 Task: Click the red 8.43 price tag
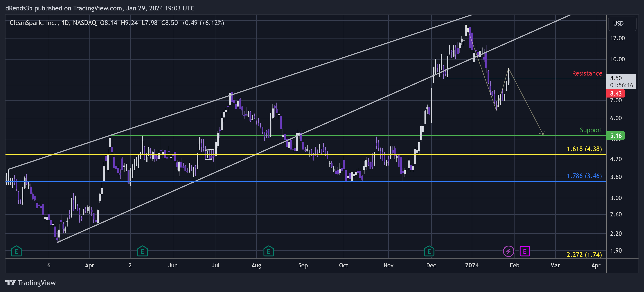(x=615, y=93)
